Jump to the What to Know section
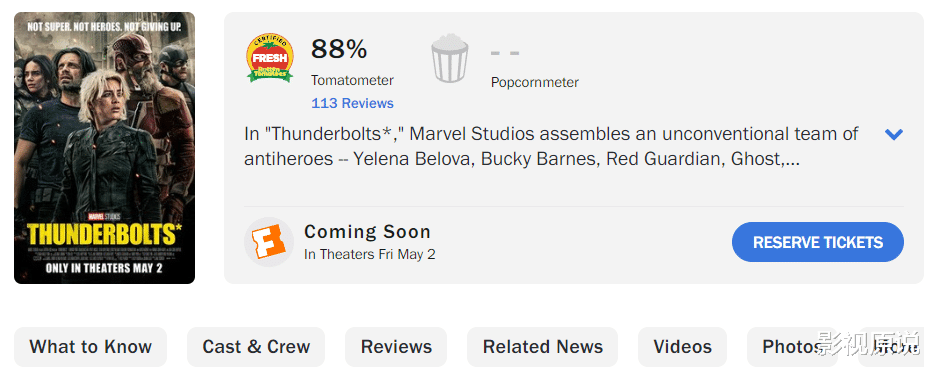Screen dimensions: 934x374 click(x=91, y=347)
